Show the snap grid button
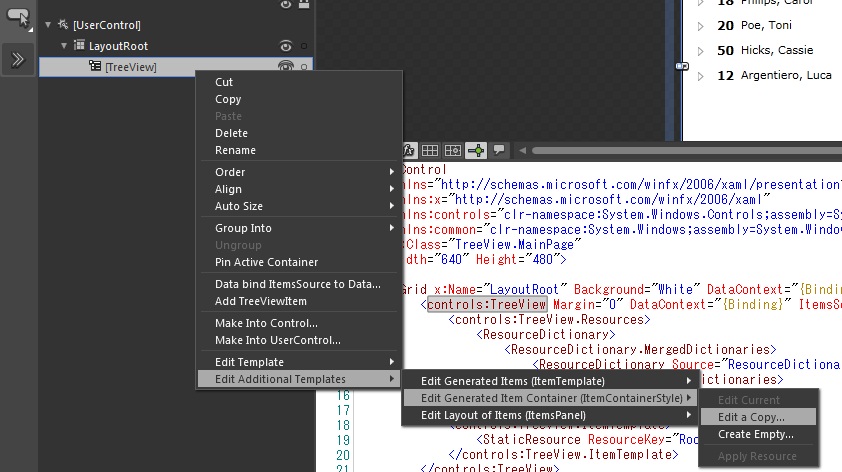This screenshot has width=842, height=472. coord(430,150)
